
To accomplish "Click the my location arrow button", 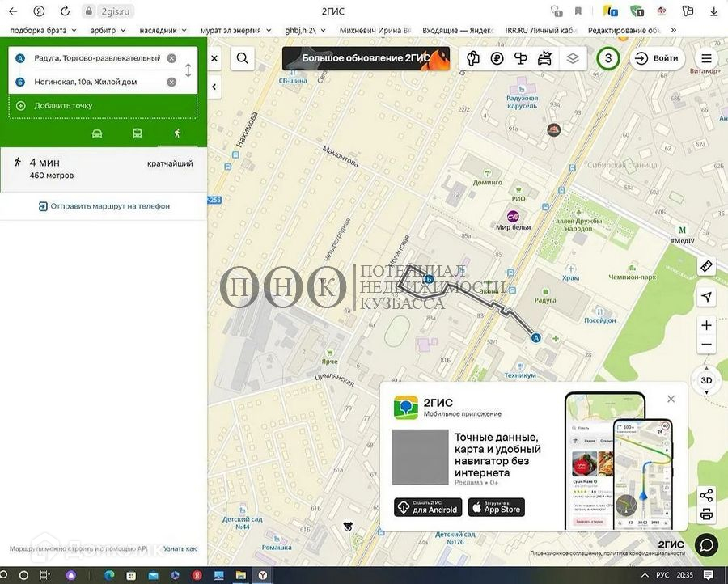I will coord(706,297).
